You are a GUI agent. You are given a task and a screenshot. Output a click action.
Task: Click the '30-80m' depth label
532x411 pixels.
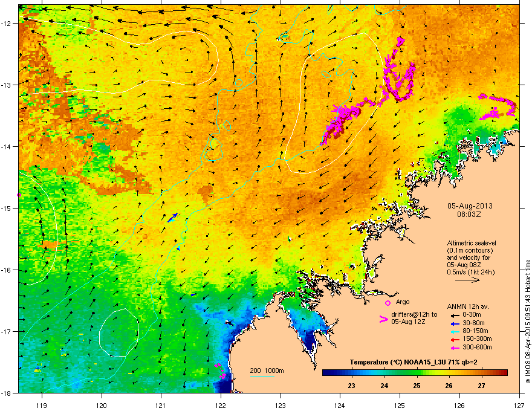tap(473, 323)
